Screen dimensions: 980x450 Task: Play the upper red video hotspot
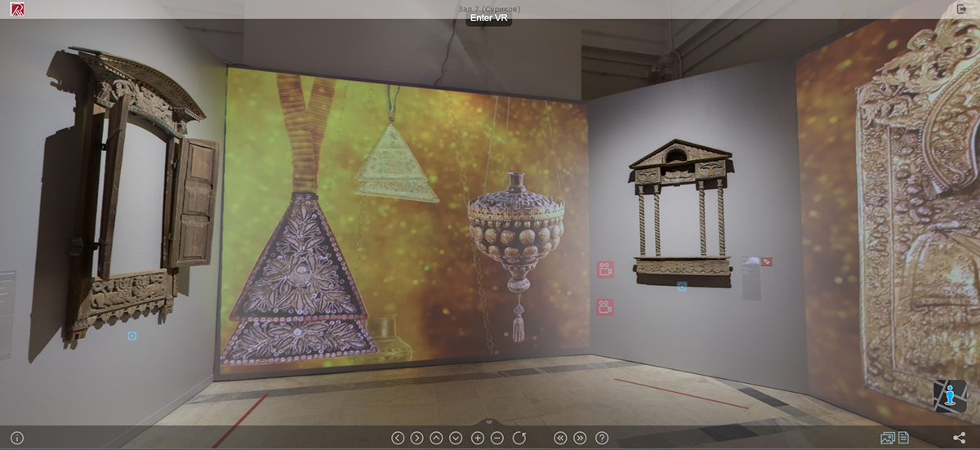pyautogui.click(x=605, y=270)
